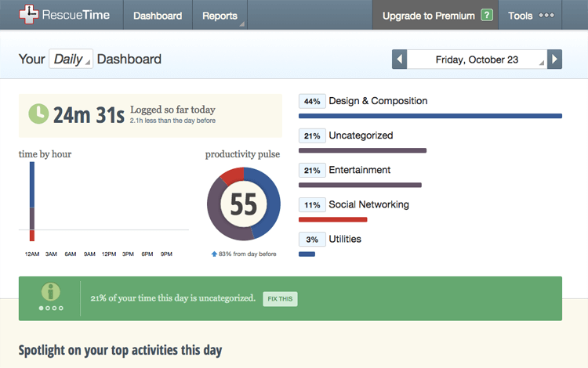Advance to next day arrow

(554, 60)
